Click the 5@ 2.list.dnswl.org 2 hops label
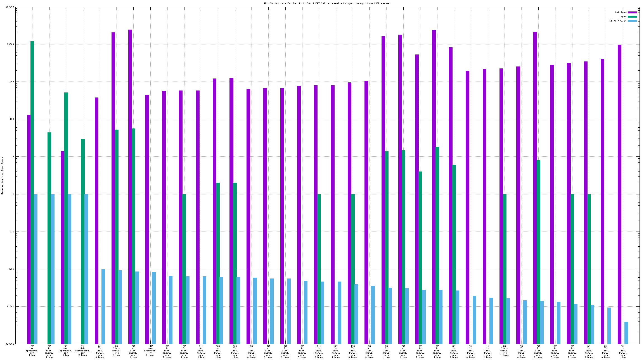This screenshot has height=362, width=644. [x=167, y=352]
